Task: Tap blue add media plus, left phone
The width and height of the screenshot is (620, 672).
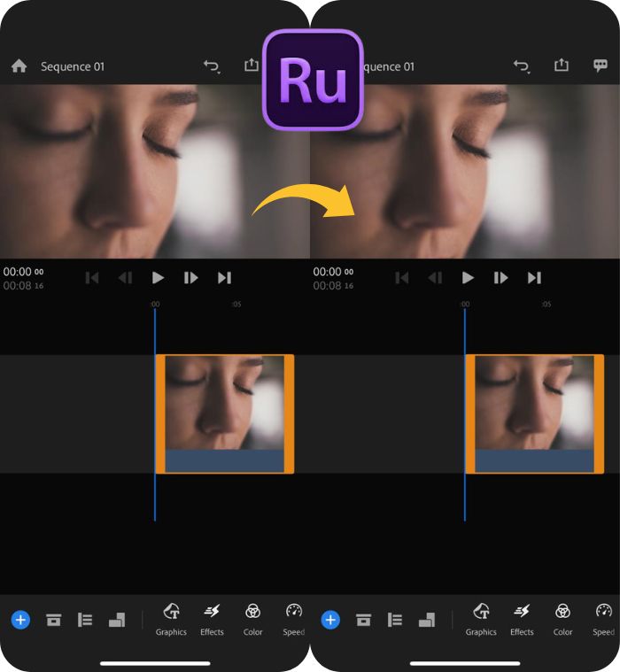Action: coord(20,620)
